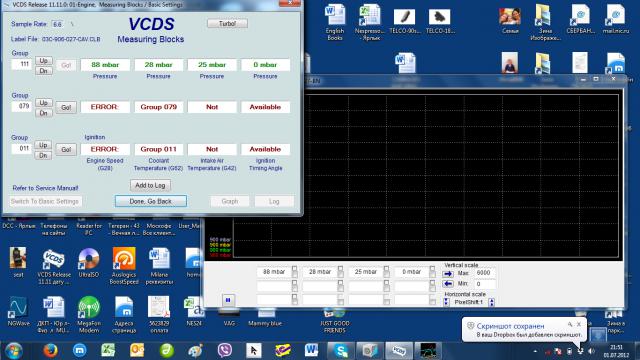Screen dimensions: 640x360
Task: Click the volume speaker tray icon
Action: pyautogui.click(x=591, y=351)
